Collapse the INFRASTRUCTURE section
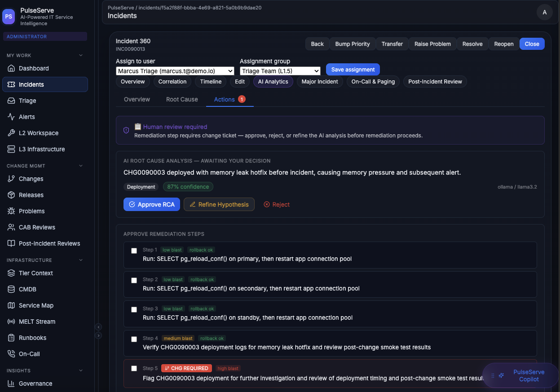Image resolution: width=560 pixels, height=392 pixels. tap(81, 260)
